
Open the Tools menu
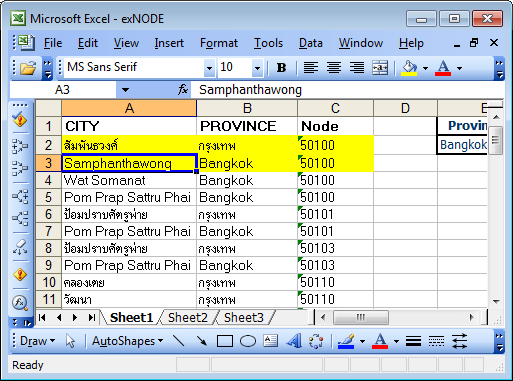[x=268, y=43]
